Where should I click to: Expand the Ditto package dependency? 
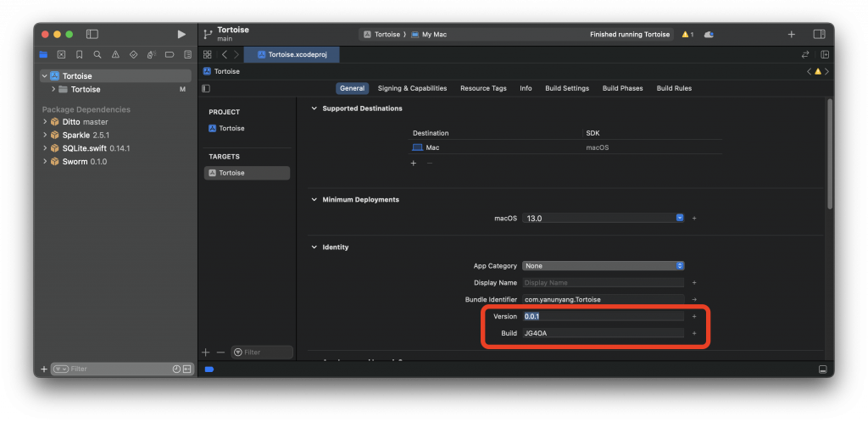pos(45,122)
